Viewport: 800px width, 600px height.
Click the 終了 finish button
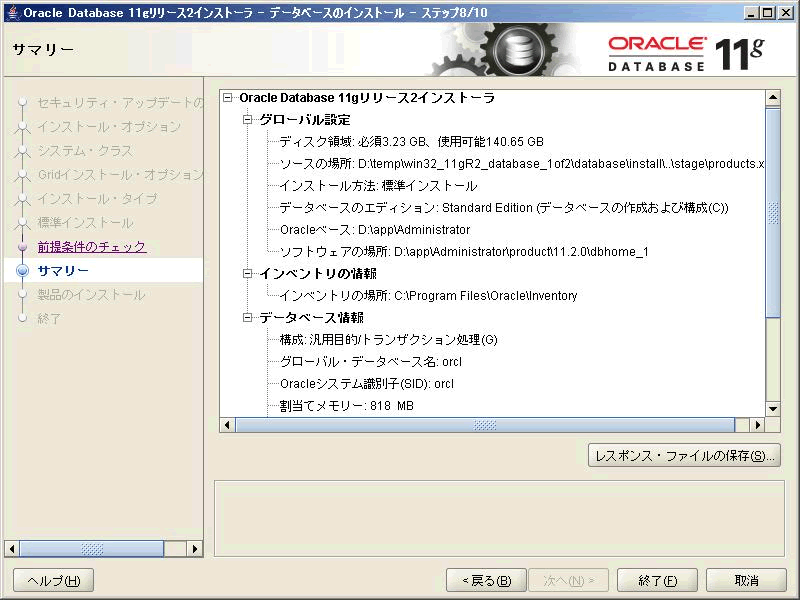(657, 580)
